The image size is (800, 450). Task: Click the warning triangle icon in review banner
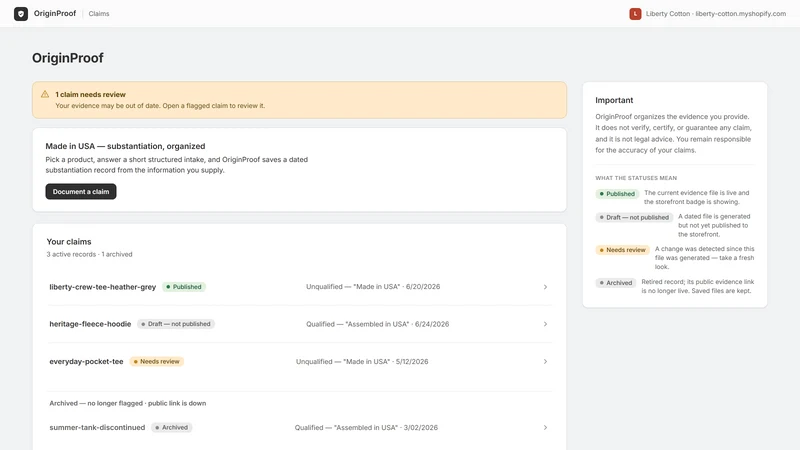coord(45,94)
